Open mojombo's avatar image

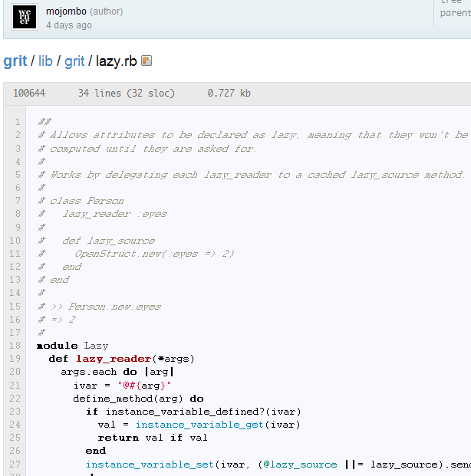(25, 17)
